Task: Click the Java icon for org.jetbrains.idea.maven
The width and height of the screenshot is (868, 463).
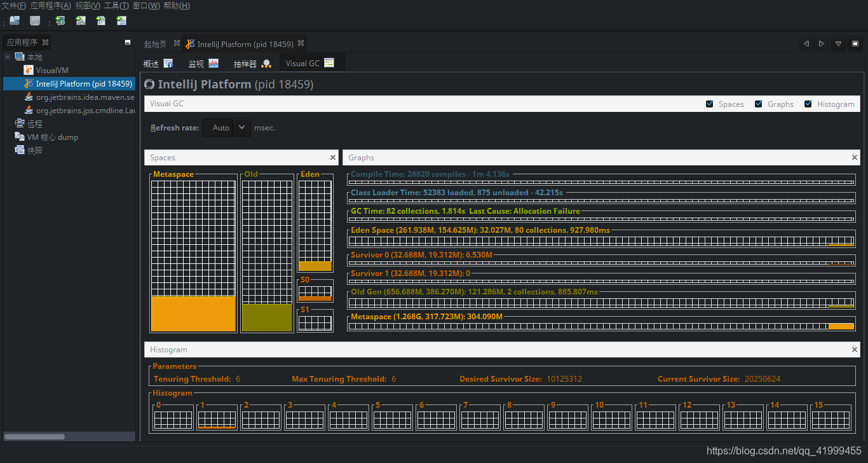Action: tap(29, 97)
